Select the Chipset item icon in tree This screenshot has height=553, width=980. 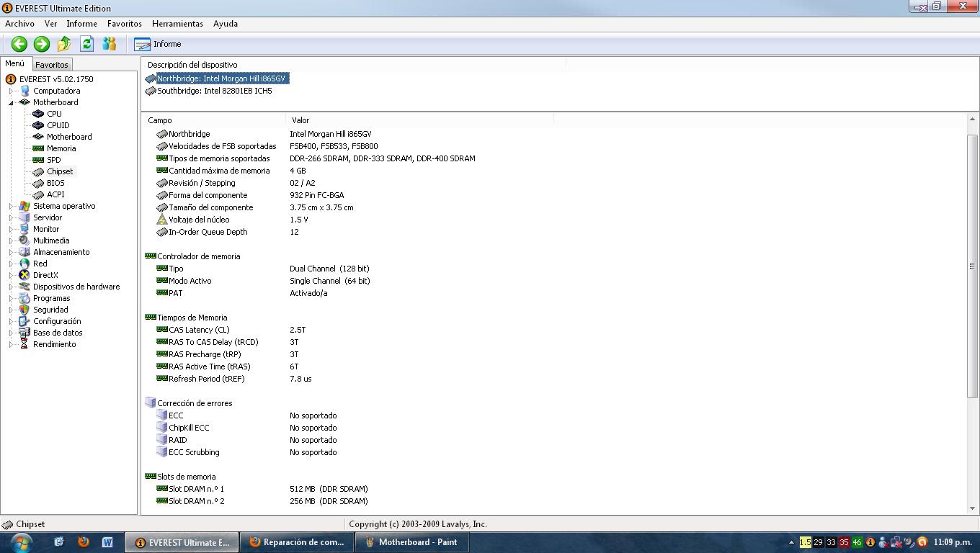tap(38, 171)
